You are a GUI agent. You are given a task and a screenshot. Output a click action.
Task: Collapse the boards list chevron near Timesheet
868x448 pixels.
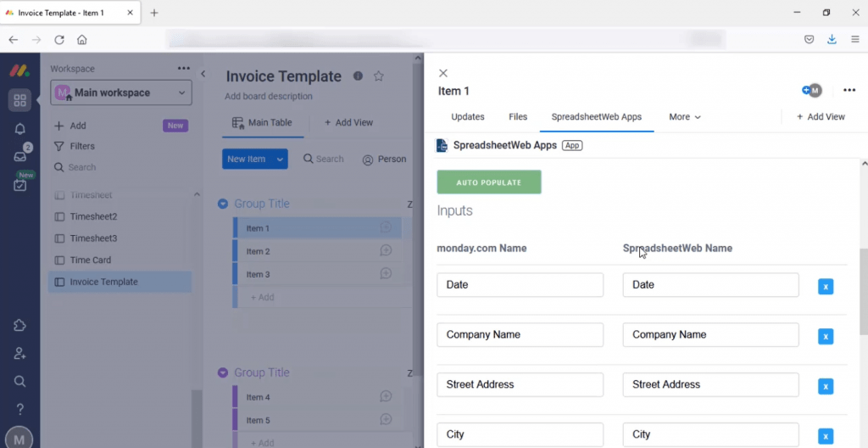point(197,194)
